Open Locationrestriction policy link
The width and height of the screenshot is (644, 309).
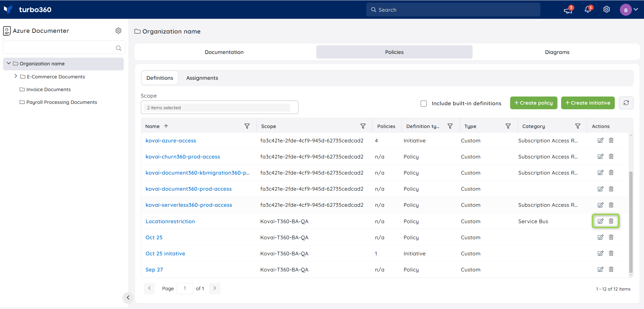point(170,222)
